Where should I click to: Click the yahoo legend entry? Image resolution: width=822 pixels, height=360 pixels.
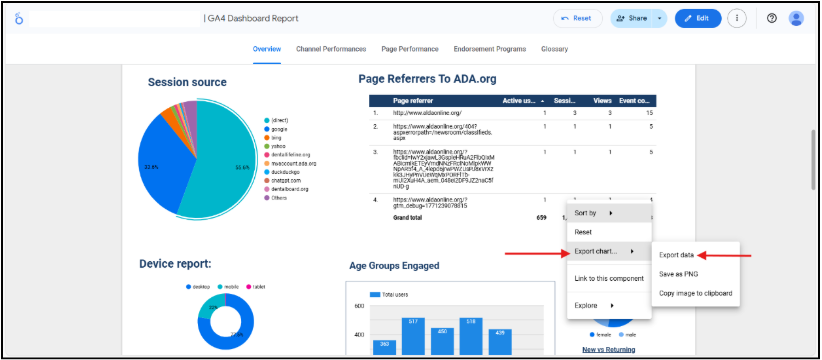[x=275, y=146]
